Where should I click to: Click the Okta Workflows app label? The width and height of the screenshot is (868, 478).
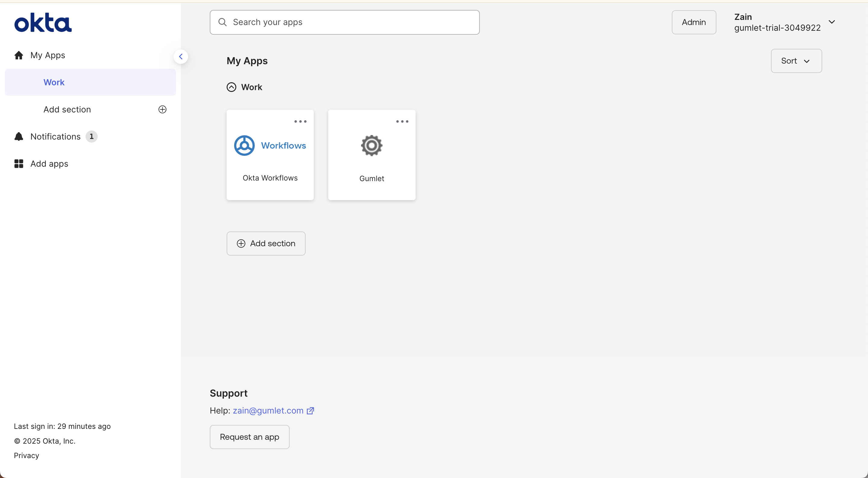pos(270,178)
